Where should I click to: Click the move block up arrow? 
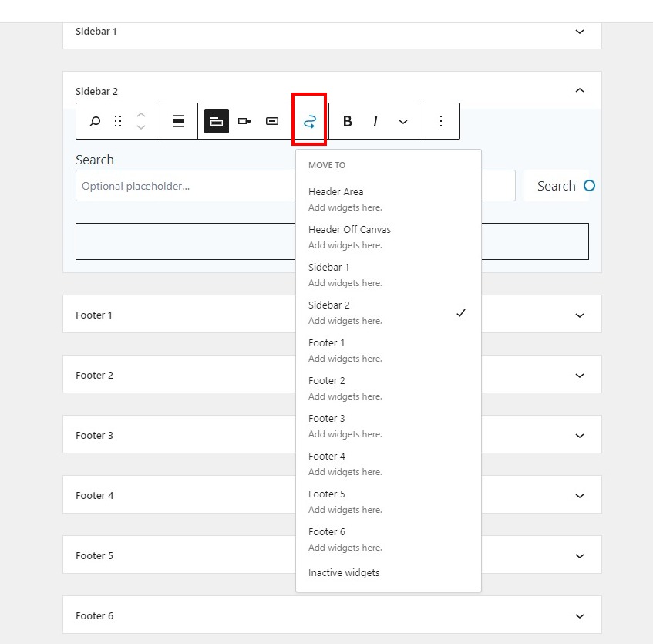pyautogui.click(x=141, y=116)
